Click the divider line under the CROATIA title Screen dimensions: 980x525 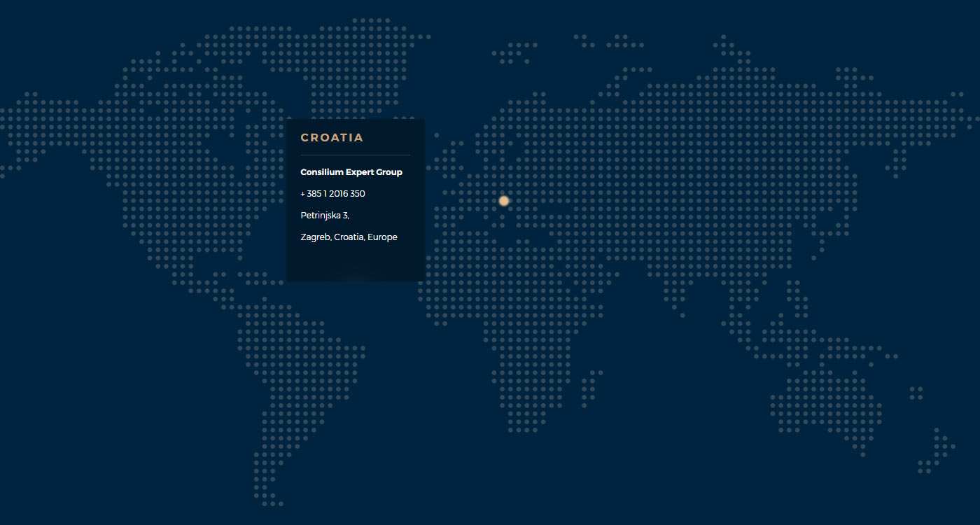pyautogui.click(x=355, y=155)
